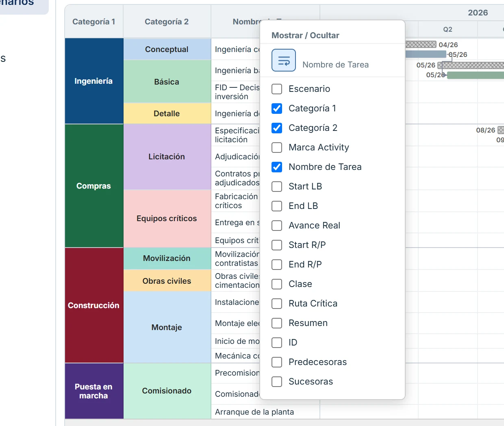Show the End LB column
This screenshot has height=426, width=504.
pyautogui.click(x=277, y=206)
